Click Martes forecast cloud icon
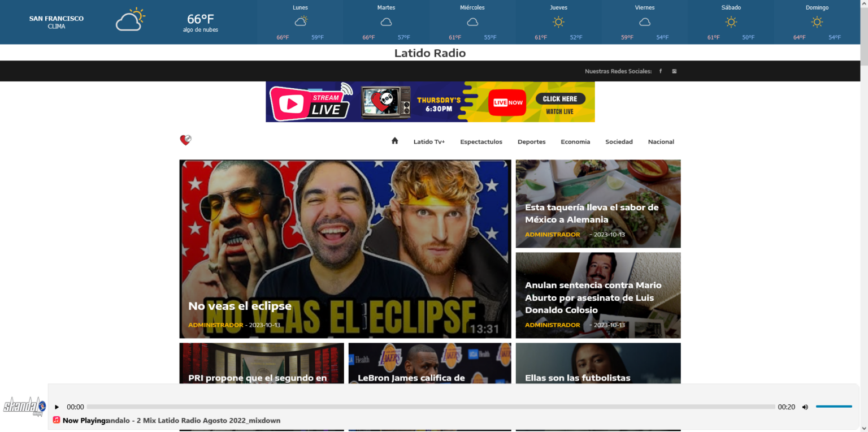Image resolution: width=868 pixels, height=432 pixels. (x=387, y=22)
